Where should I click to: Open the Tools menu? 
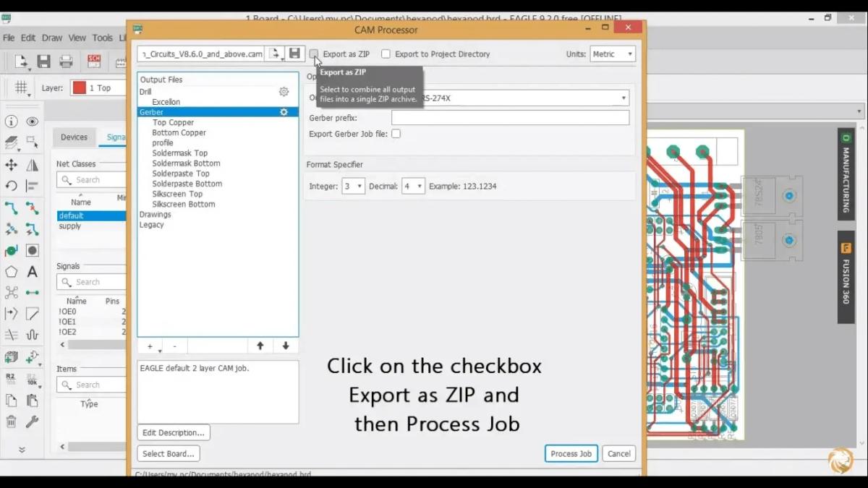[x=102, y=38]
